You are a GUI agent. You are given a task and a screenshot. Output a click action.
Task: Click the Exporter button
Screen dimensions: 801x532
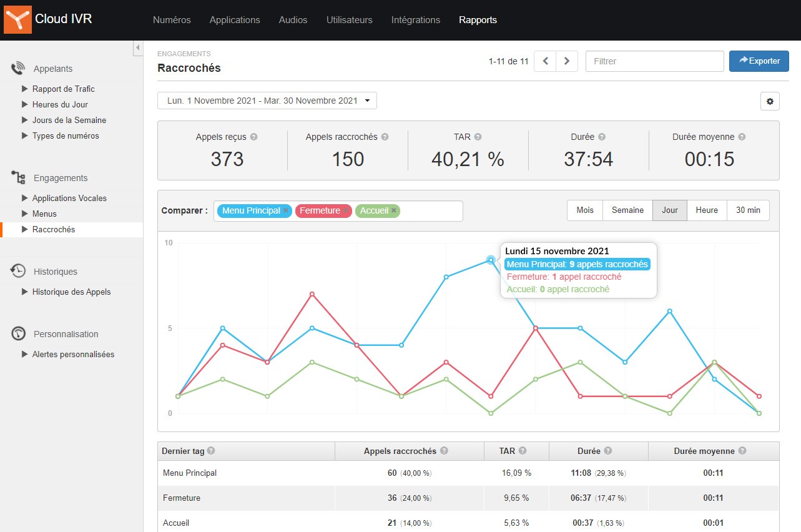click(759, 61)
